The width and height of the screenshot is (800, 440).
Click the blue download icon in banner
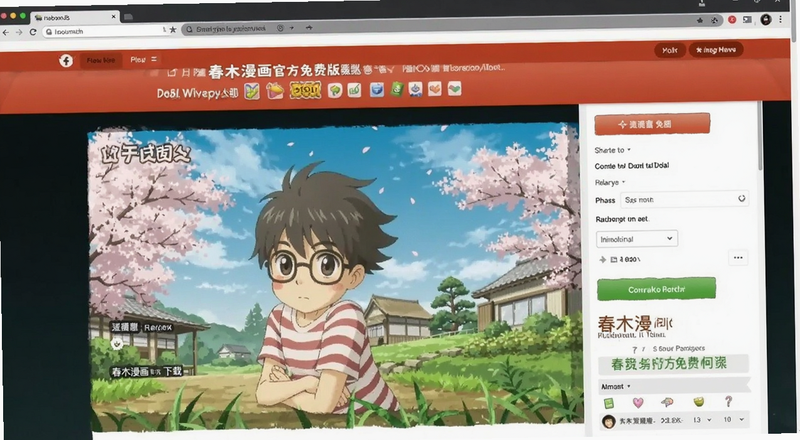415,89
